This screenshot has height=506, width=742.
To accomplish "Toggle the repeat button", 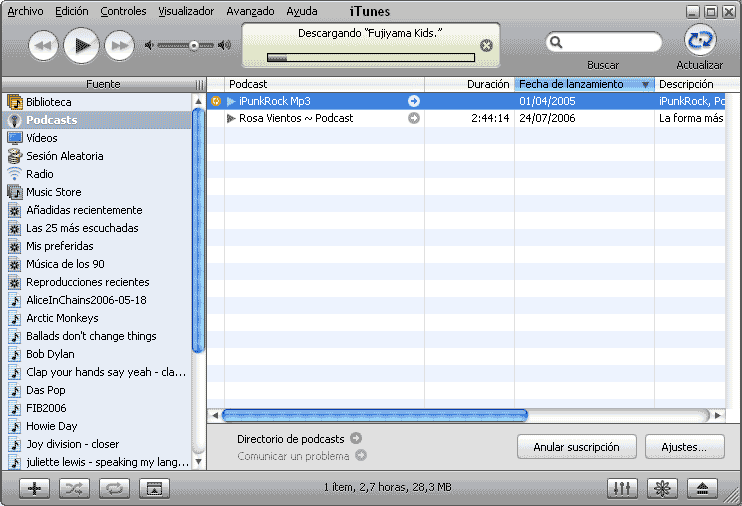I will coord(114,488).
